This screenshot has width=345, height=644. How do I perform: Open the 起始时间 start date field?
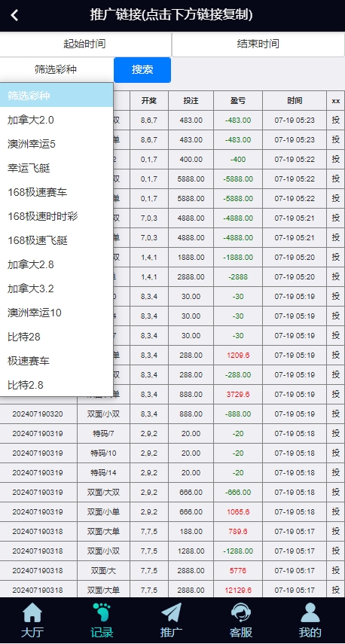85,44
